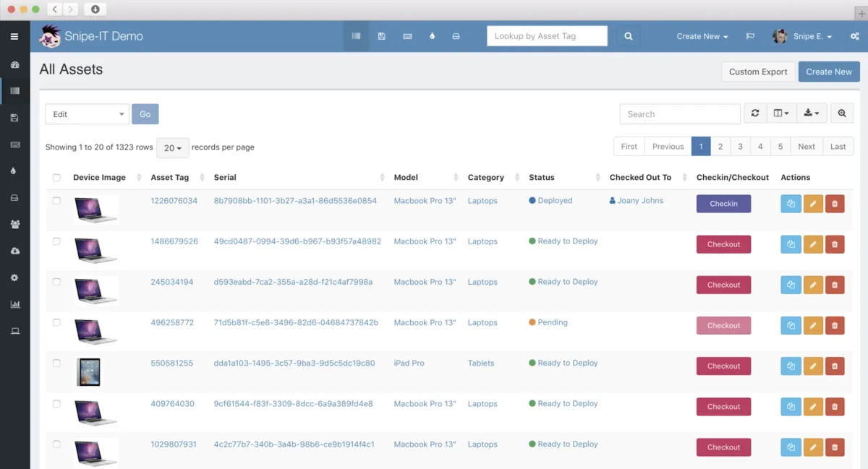Open Import cloud icon in sidebar
The height and width of the screenshot is (469, 868).
coord(14,251)
